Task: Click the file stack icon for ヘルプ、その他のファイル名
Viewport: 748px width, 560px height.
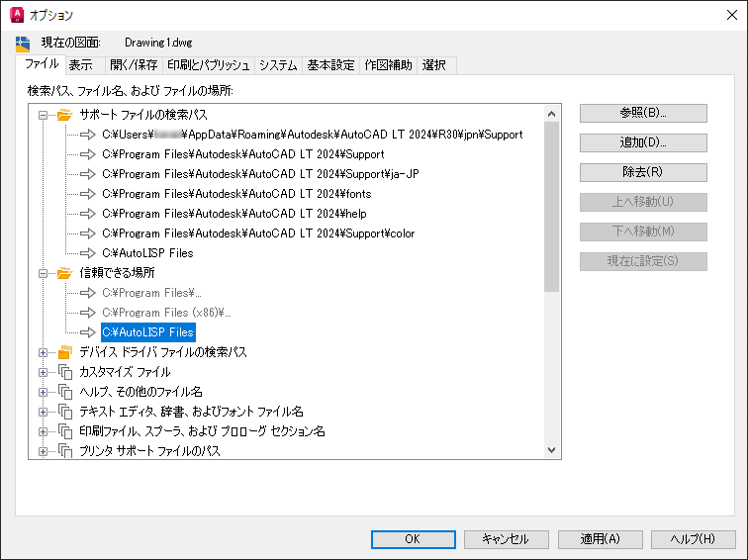Action: [x=65, y=392]
